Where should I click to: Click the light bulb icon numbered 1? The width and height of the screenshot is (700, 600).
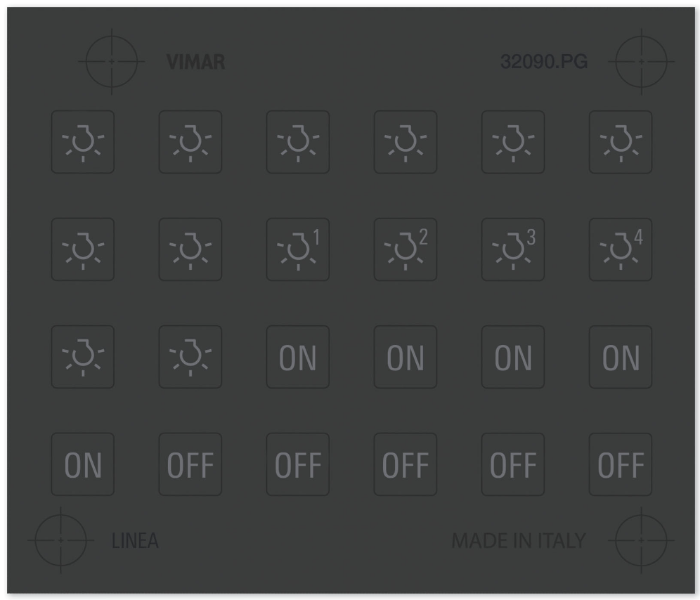pos(298,249)
